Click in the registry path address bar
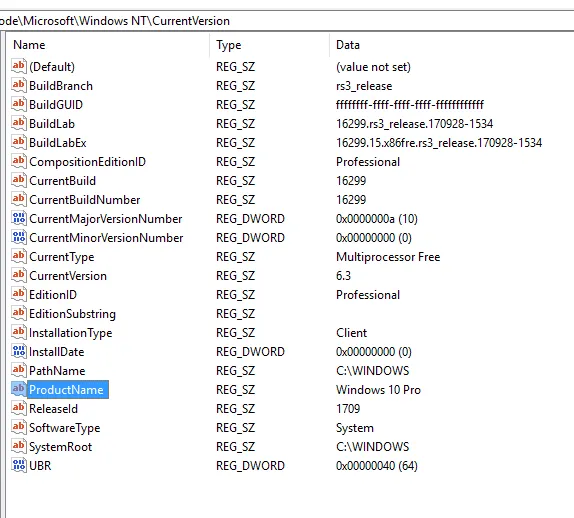This screenshot has height=518, width=574. pos(287,21)
